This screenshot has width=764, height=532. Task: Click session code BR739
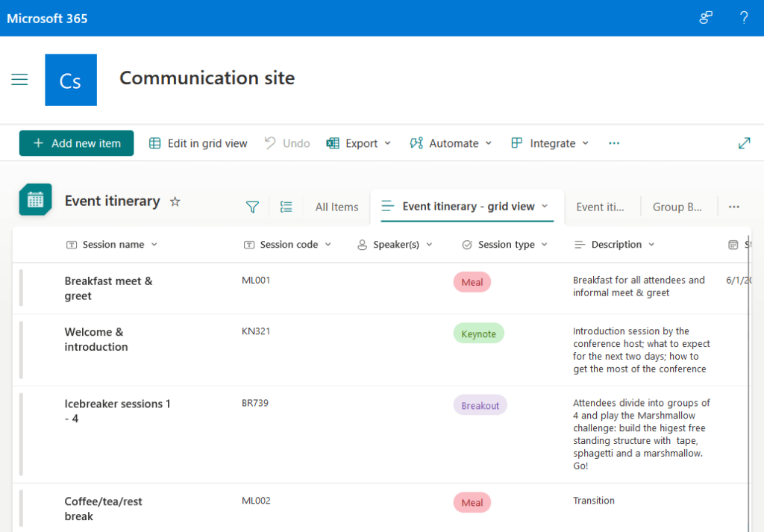pos(255,403)
